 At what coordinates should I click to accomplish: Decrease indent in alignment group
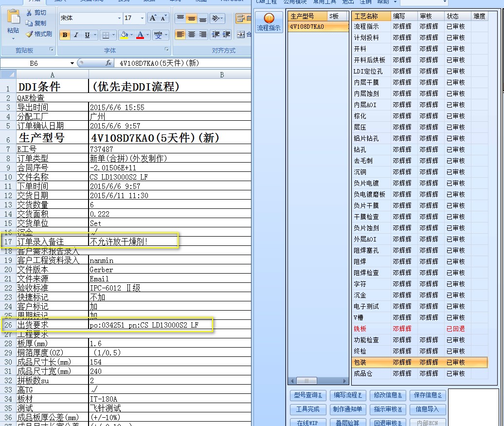(x=216, y=34)
